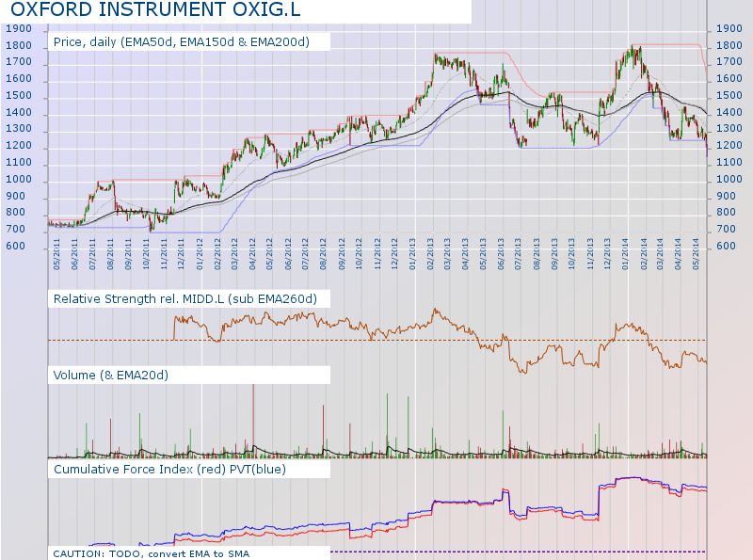Select the 1800 value on the left price axis
753x560 pixels.
(x=18, y=45)
